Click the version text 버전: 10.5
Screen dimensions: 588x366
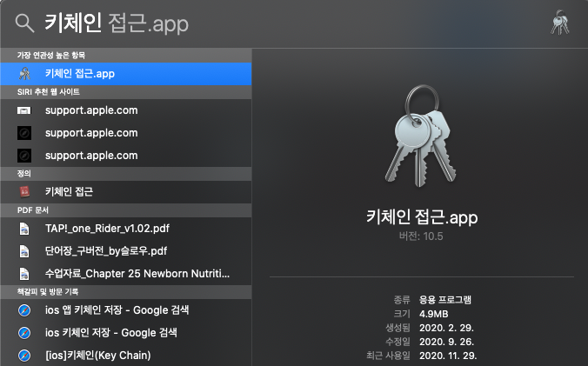click(421, 236)
